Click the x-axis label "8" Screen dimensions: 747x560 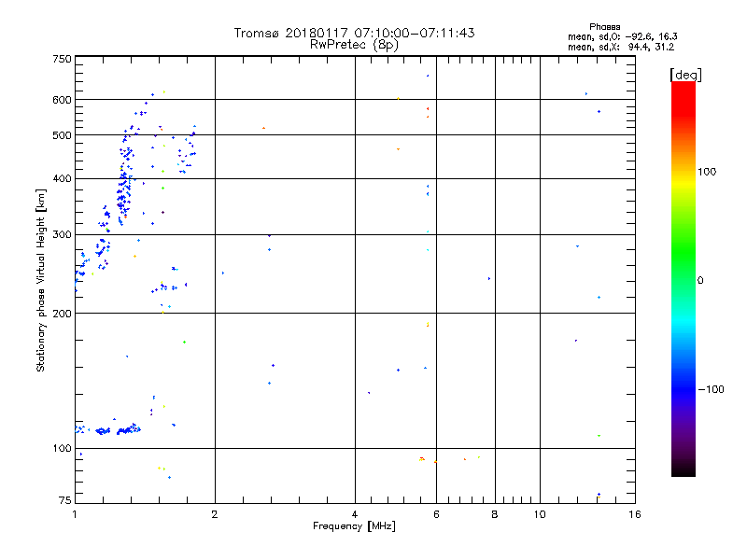click(495, 514)
